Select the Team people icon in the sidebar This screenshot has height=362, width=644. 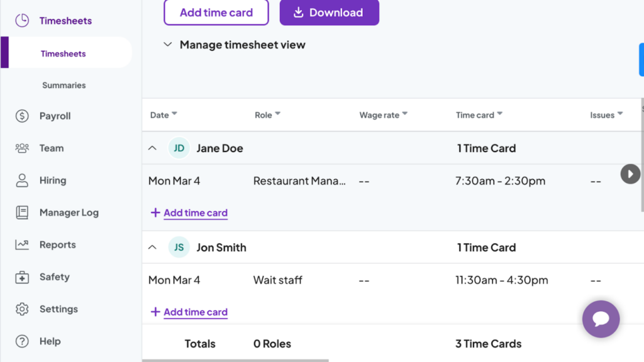[x=21, y=148]
